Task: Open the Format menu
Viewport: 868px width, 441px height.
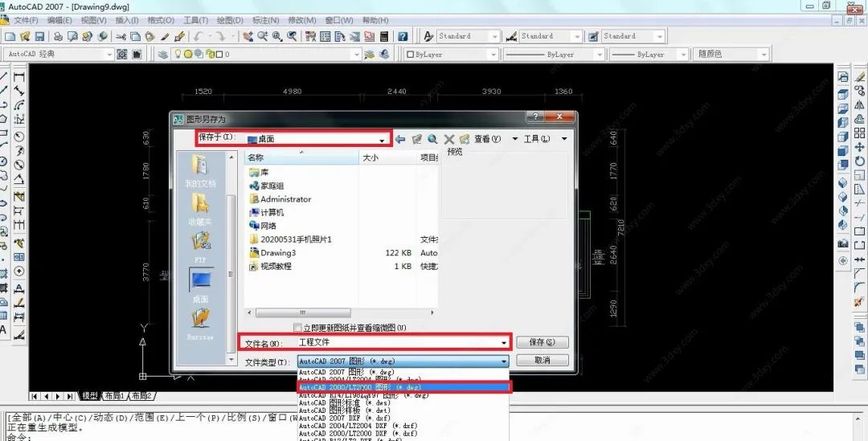Action: pyautogui.click(x=161, y=20)
